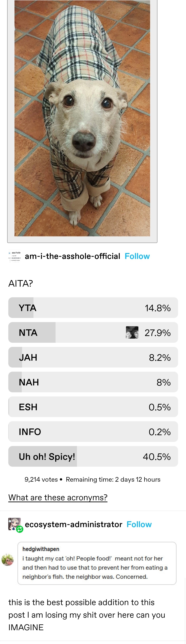This screenshot has height=644, width=186.
Task: Open am-i-the-asshole-official blog avatar
Action: coord(14,256)
